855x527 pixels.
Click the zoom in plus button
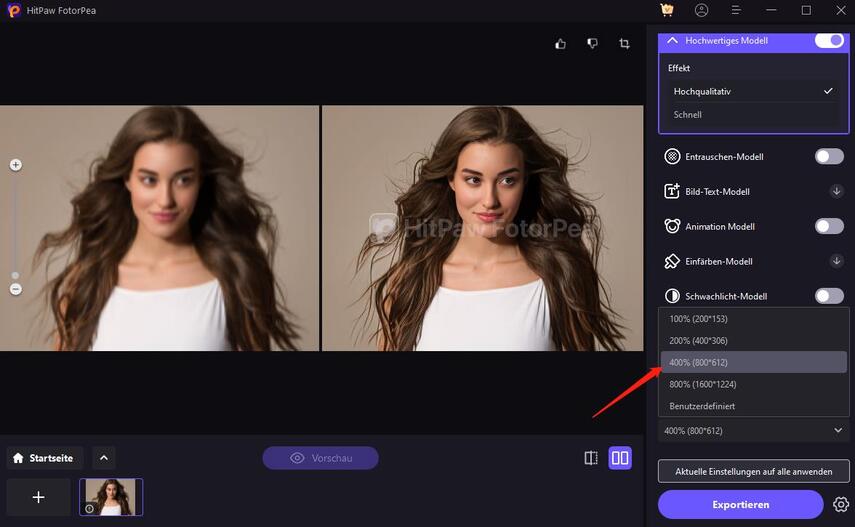point(16,165)
